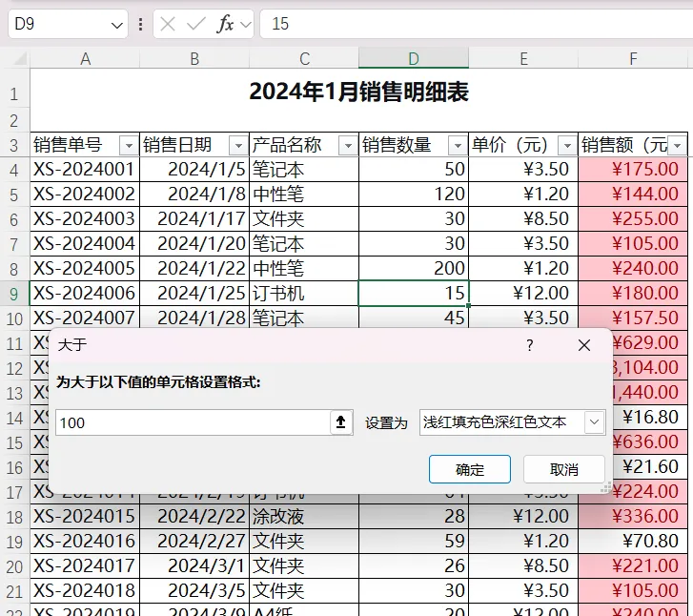Open the 产品名称 filter dropdown

(x=348, y=146)
